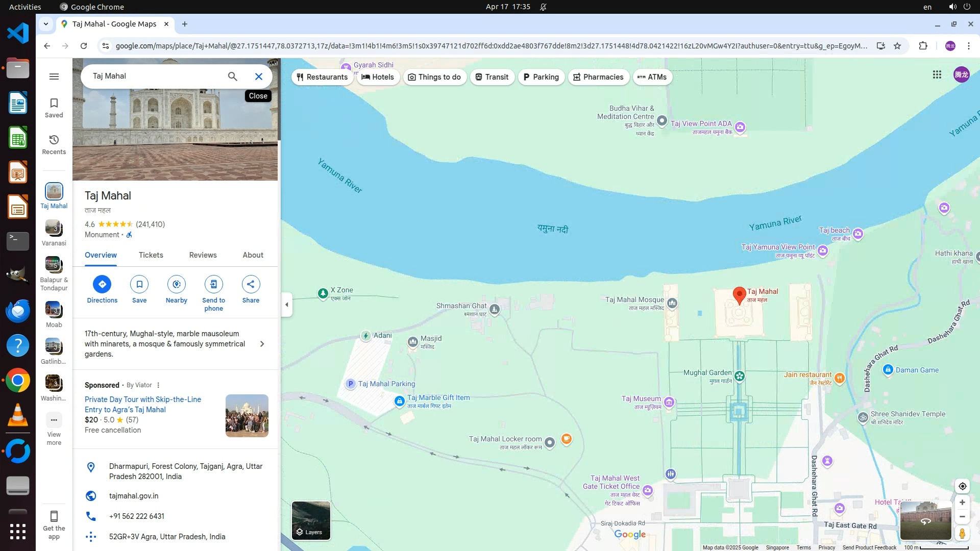Switch to the Reviews tab

pyautogui.click(x=203, y=255)
